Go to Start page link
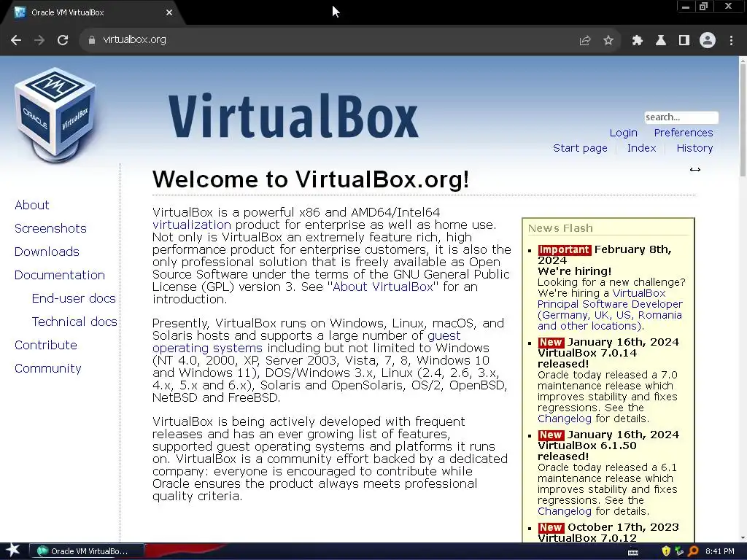This screenshot has width=747, height=560. [580, 148]
